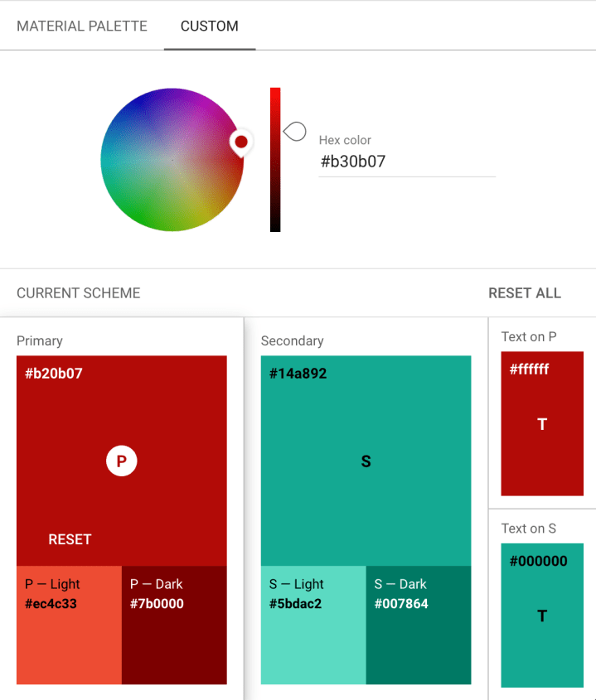Click the Hex color input field
The image size is (596, 700).
(406, 162)
